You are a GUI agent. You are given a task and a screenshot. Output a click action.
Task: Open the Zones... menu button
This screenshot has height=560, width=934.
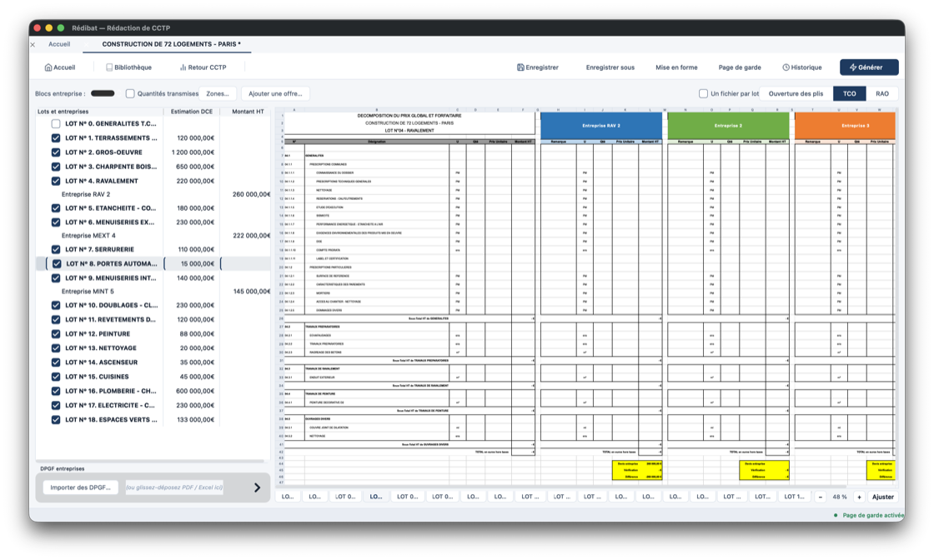coord(218,93)
